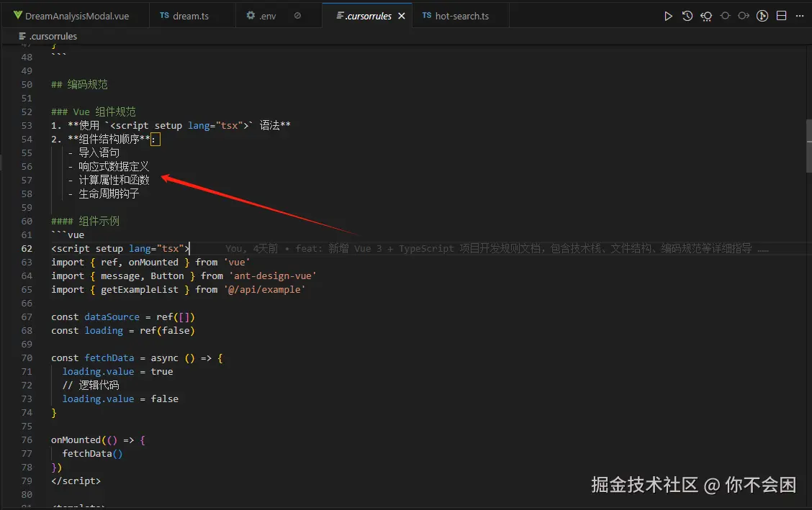This screenshot has width=812, height=510.
Task: Click the list item '响应式数据定义'
Action: (114, 167)
